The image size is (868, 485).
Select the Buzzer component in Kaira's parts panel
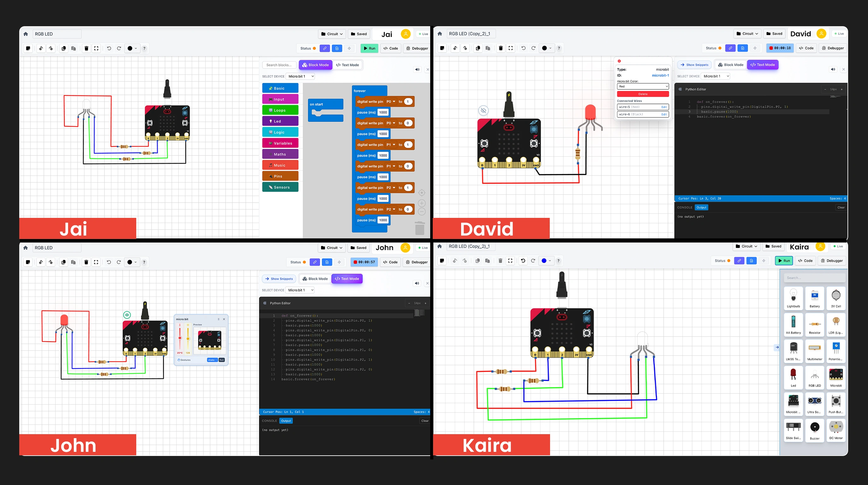tap(814, 430)
